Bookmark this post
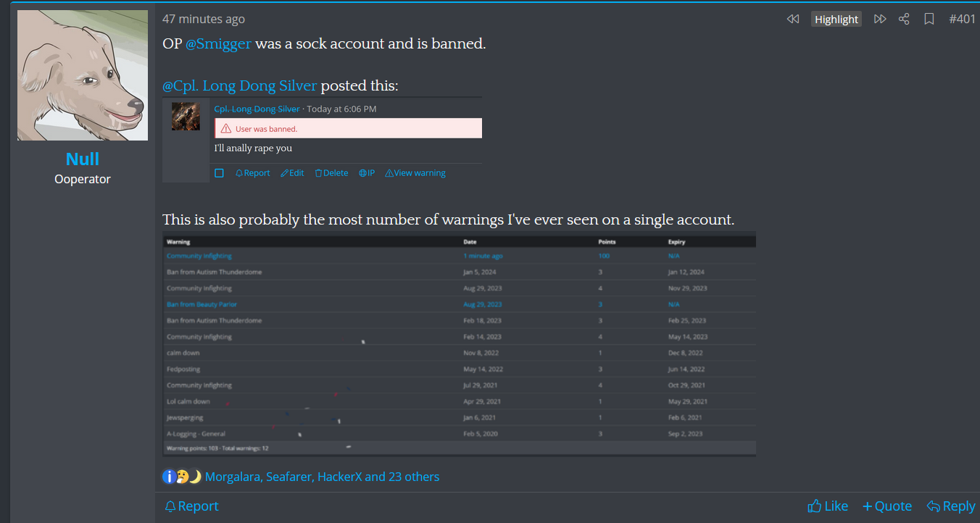 [929, 20]
